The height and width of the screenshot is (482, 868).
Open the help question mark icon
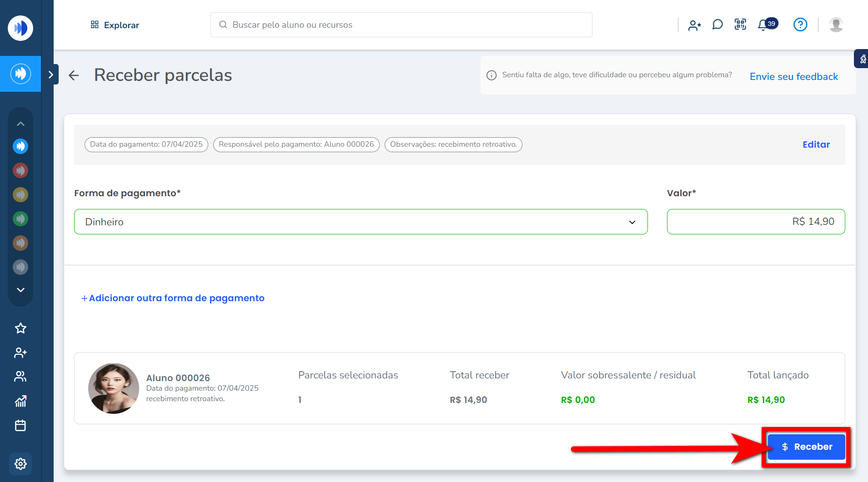click(800, 25)
